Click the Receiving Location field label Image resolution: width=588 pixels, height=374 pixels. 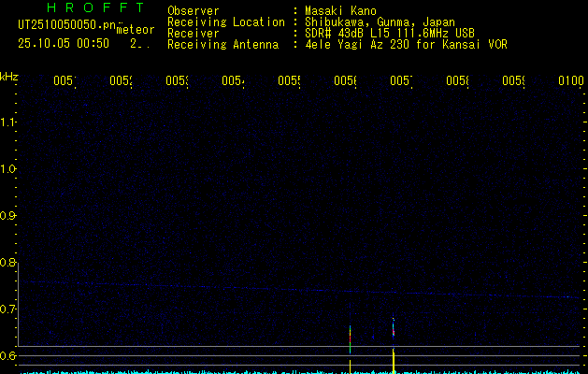click(x=225, y=22)
